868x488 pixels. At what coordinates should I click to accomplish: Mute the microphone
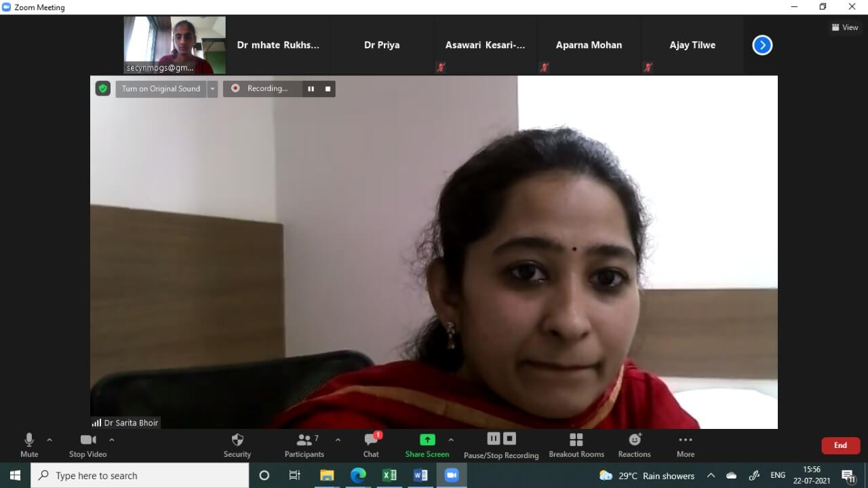(29, 445)
